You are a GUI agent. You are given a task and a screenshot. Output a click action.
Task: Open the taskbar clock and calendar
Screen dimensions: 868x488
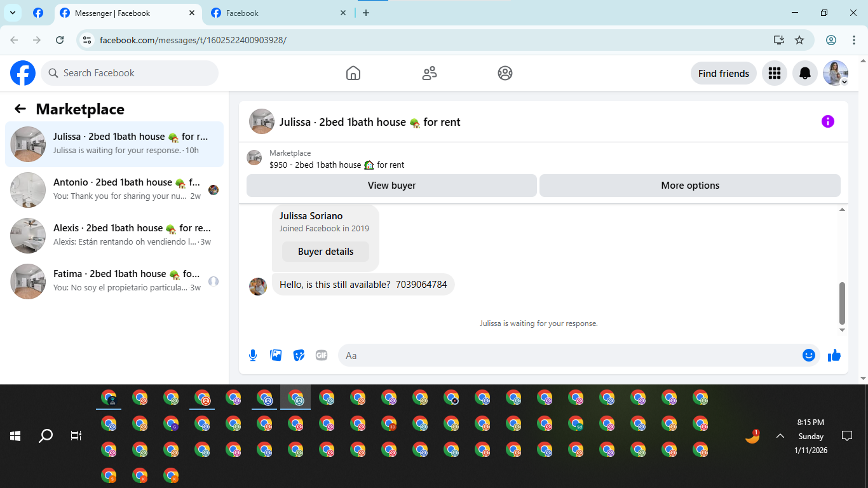811,436
